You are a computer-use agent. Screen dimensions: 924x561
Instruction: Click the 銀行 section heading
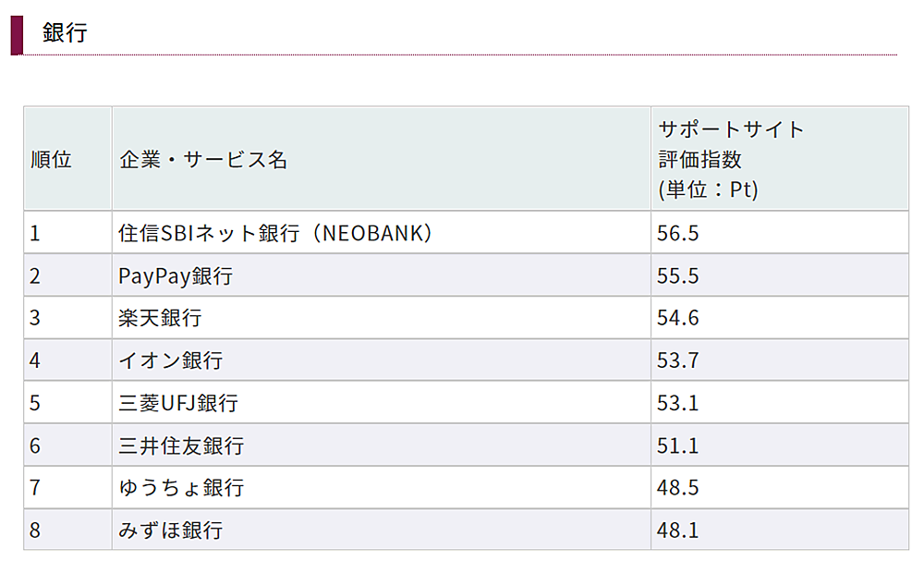(65, 33)
